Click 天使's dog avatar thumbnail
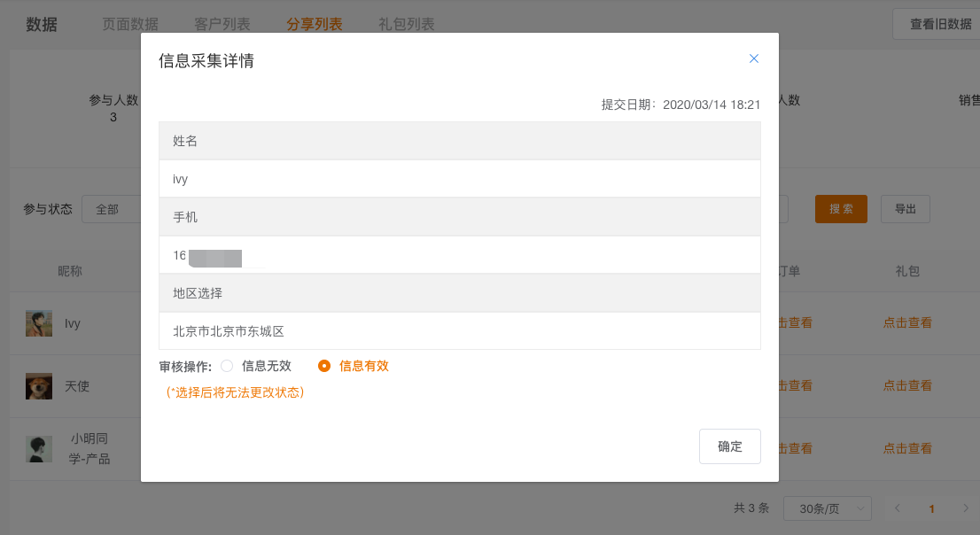 [x=39, y=386]
